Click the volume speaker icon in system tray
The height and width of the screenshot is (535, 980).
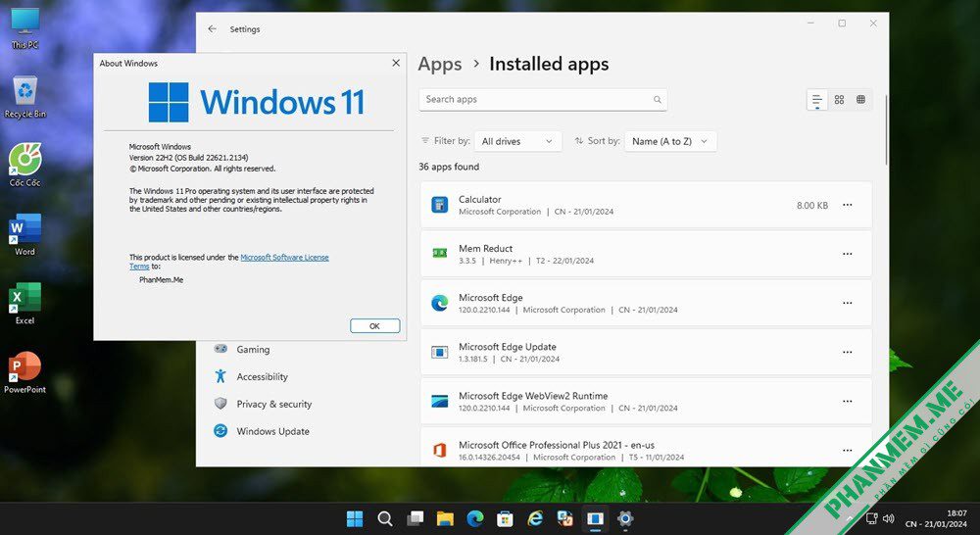click(x=888, y=518)
